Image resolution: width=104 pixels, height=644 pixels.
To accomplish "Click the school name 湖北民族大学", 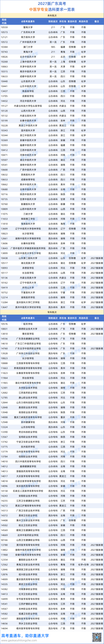I will (28, 263).
